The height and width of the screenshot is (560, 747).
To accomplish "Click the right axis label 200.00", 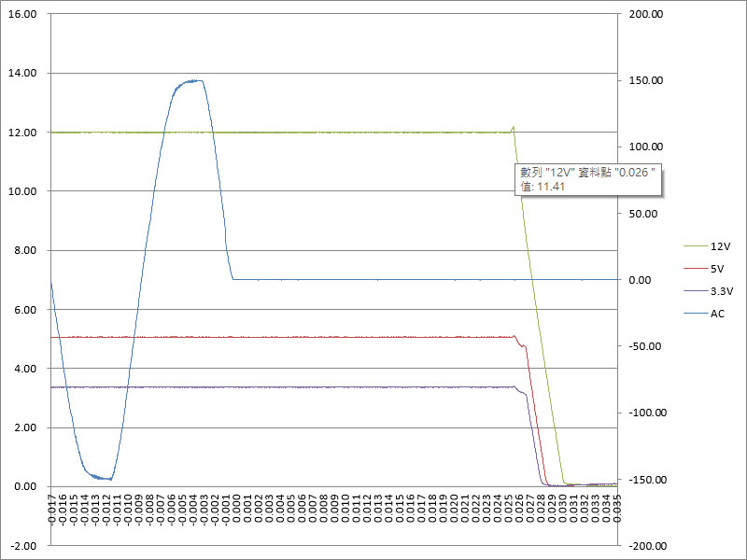I will point(646,14).
